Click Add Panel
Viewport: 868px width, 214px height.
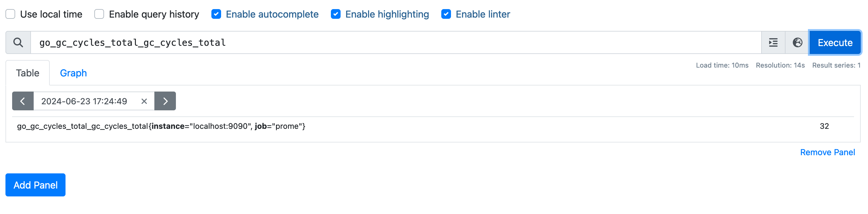coord(35,185)
